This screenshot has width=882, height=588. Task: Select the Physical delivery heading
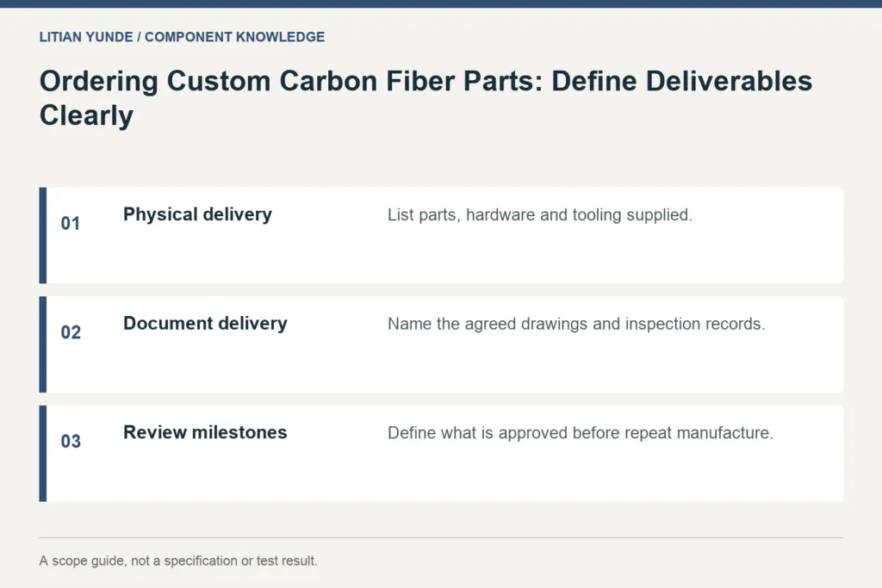tap(197, 214)
